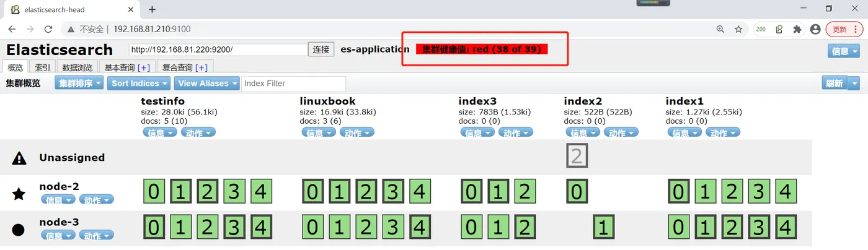Click the red cluster health status
The width and height of the screenshot is (868, 250).
482,50
